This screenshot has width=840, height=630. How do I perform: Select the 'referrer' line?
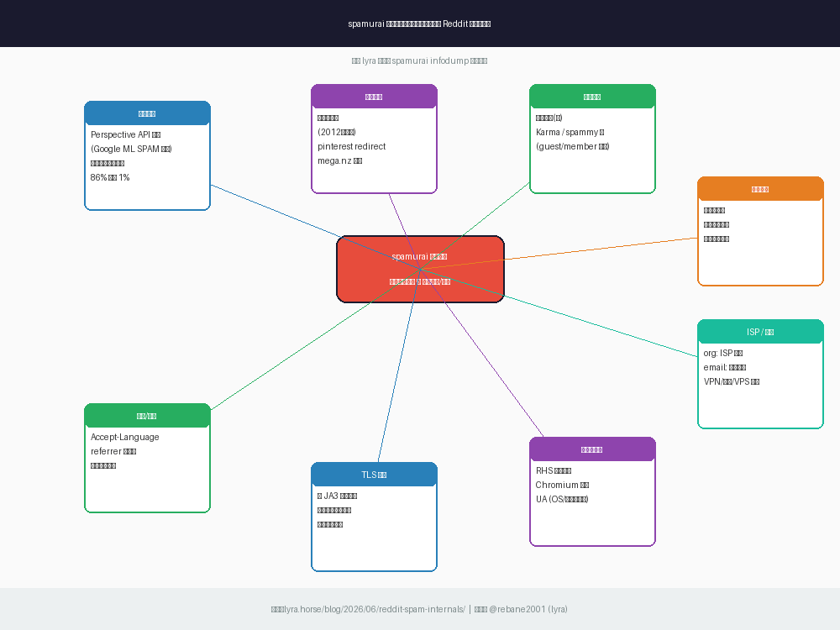(x=113, y=452)
